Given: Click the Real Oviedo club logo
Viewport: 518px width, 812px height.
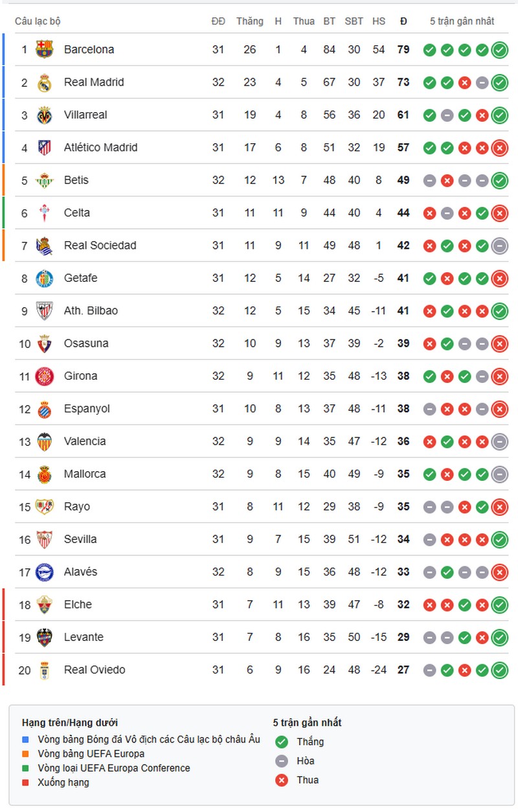Looking at the screenshot, I should tap(44, 670).
